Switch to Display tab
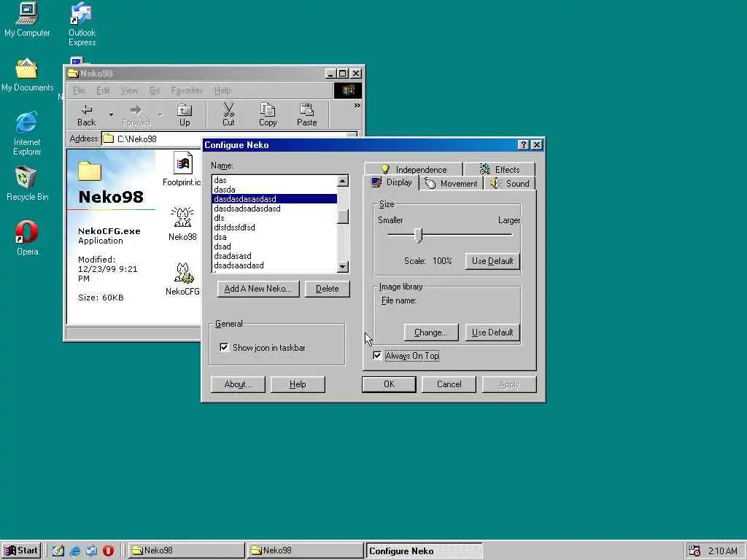 [x=392, y=182]
